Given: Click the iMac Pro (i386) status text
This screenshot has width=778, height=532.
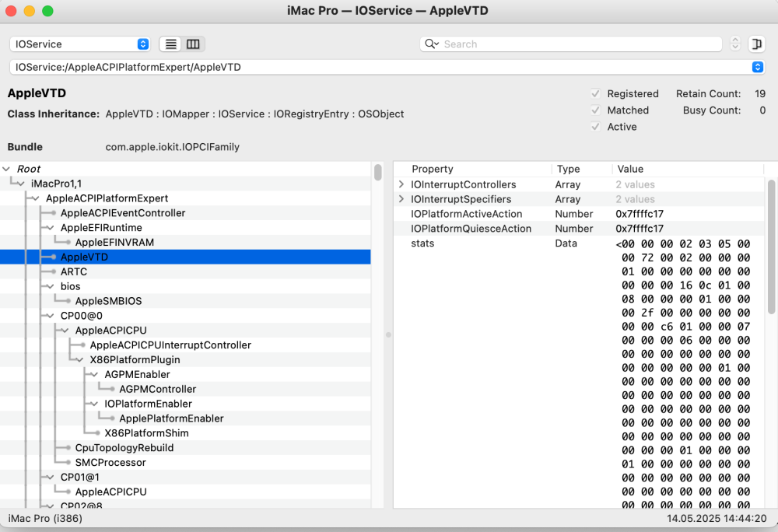Looking at the screenshot, I should click(x=45, y=519).
